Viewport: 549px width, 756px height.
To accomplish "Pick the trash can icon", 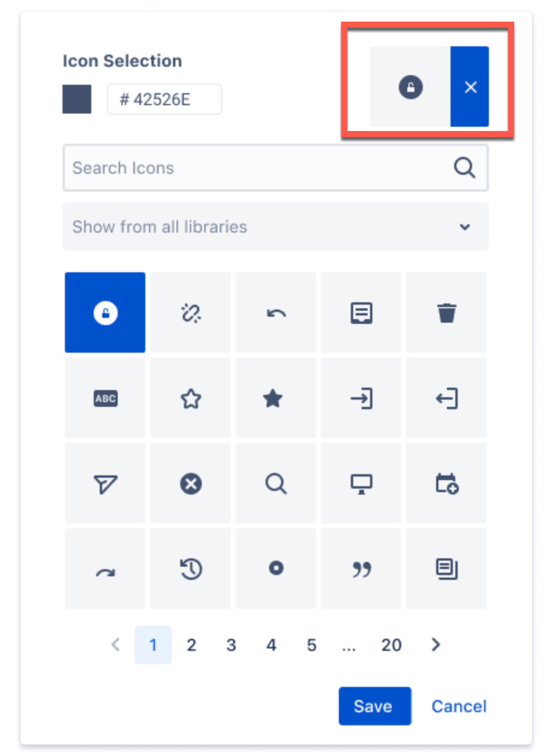I will 446,312.
